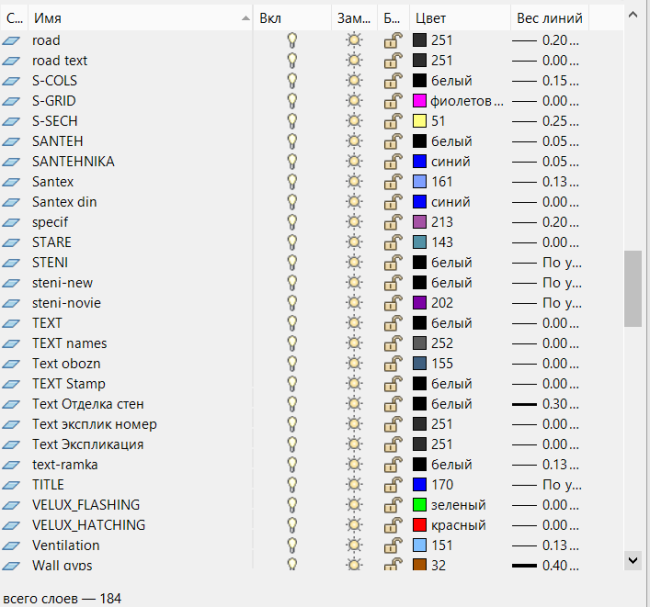The height and width of the screenshot is (607, 650).
Task: Turn off the TEXT names layer bulb
Action: pos(292,343)
